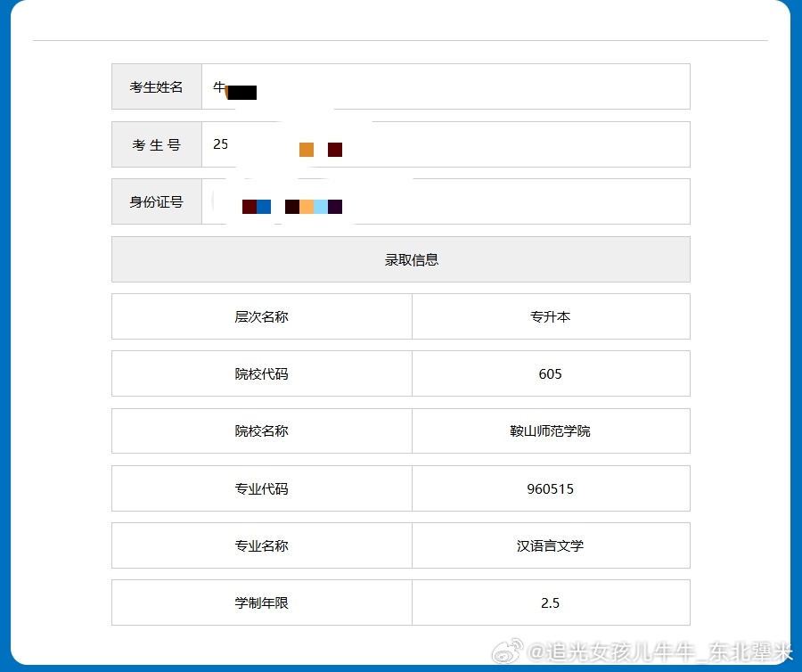Click the dark red block in 考生号 row
802x672 pixels.
click(334, 150)
